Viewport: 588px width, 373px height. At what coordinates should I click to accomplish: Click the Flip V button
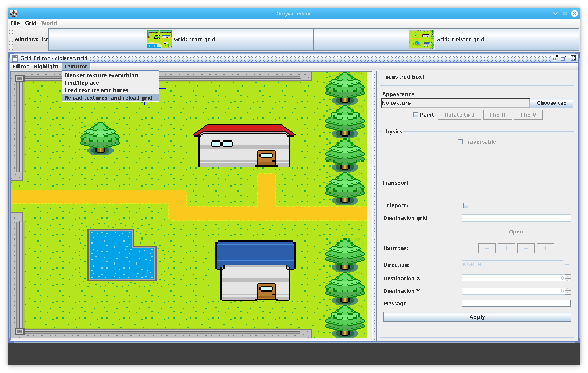[528, 115]
